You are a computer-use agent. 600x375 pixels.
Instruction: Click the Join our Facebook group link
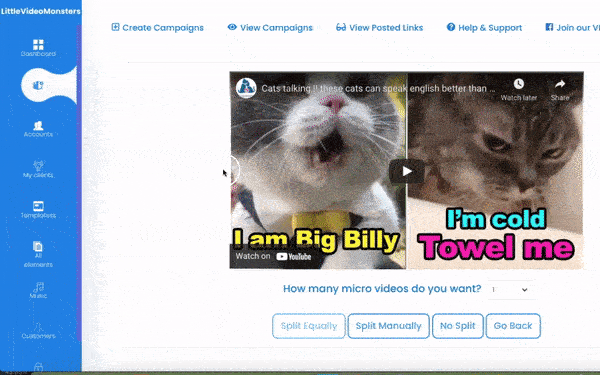point(572,28)
